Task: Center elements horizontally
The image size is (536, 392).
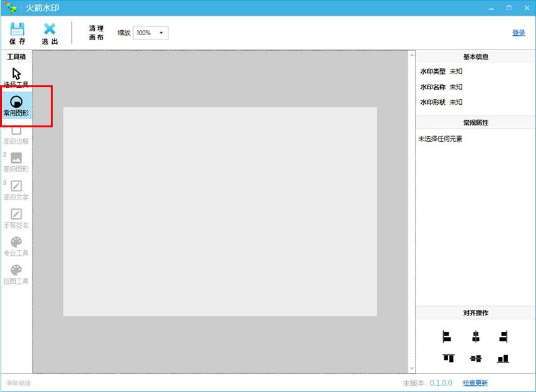Action: click(475, 337)
